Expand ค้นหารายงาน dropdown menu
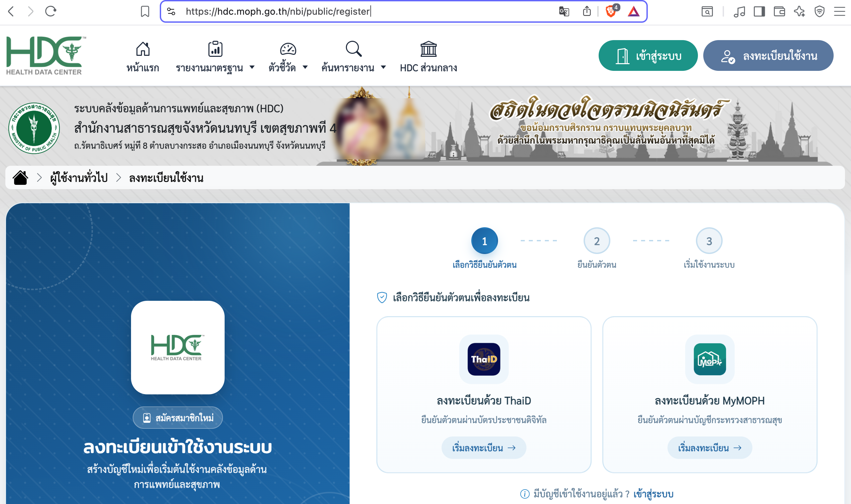 (354, 57)
